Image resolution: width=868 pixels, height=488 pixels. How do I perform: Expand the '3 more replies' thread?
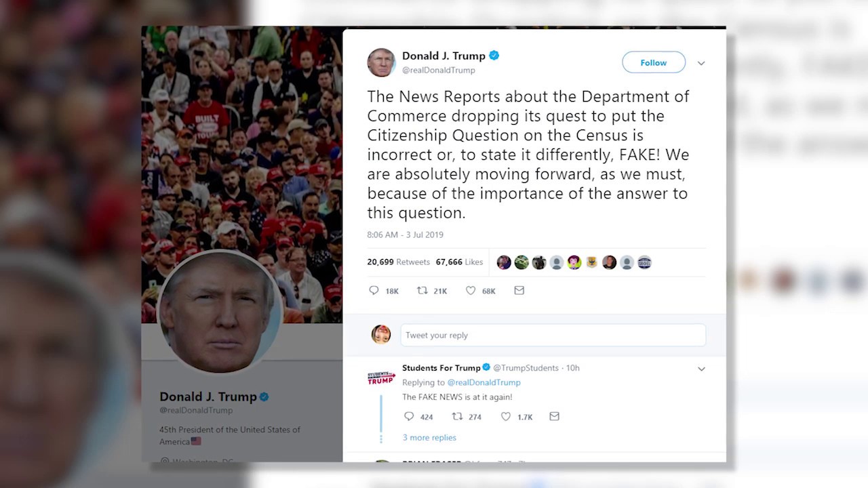pyautogui.click(x=429, y=437)
